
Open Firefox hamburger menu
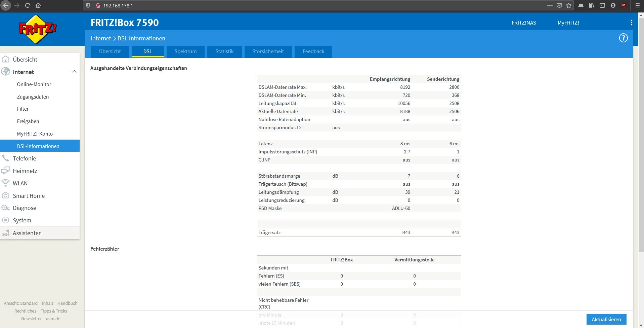tap(637, 5)
